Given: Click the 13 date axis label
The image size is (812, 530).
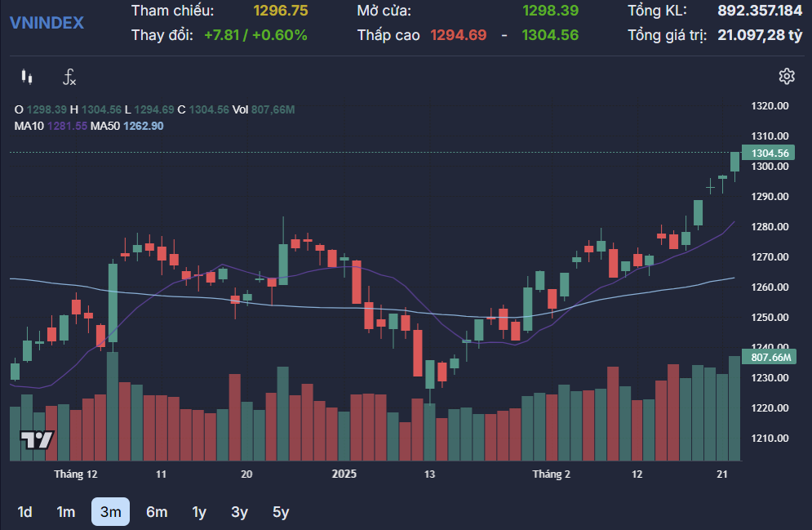Looking at the screenshot, I should click(x=429, y=474).
